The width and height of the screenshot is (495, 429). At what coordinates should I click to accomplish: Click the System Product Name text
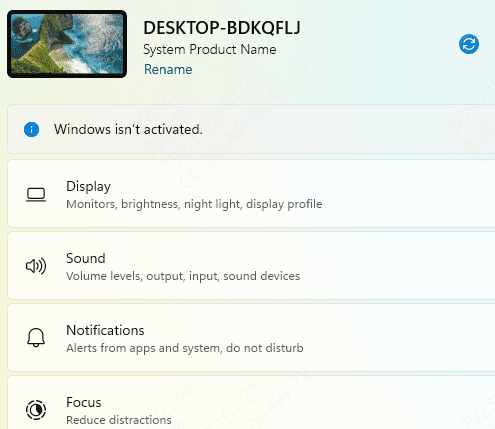(210, 49)
